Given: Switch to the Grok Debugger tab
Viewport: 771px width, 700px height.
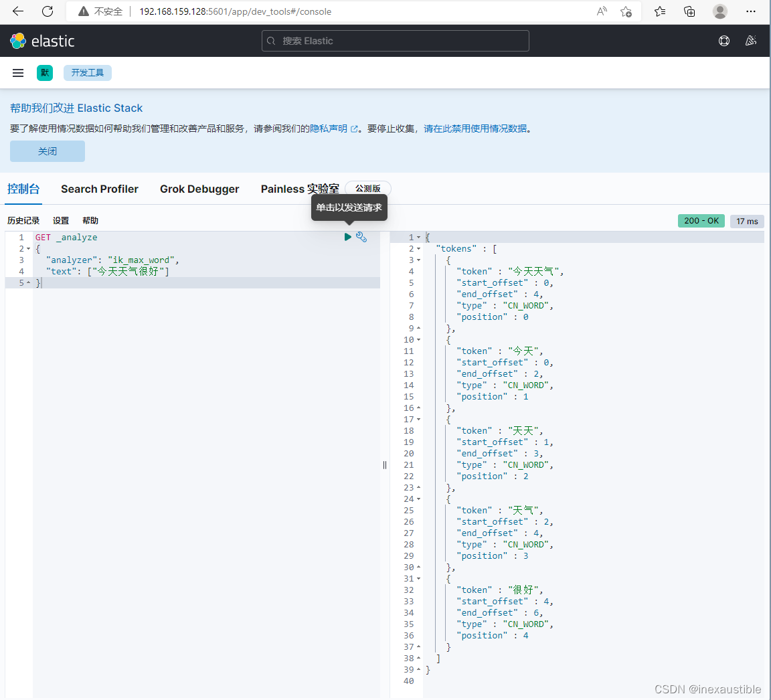Looking at the screenshot, I should (x=199, y=189).
